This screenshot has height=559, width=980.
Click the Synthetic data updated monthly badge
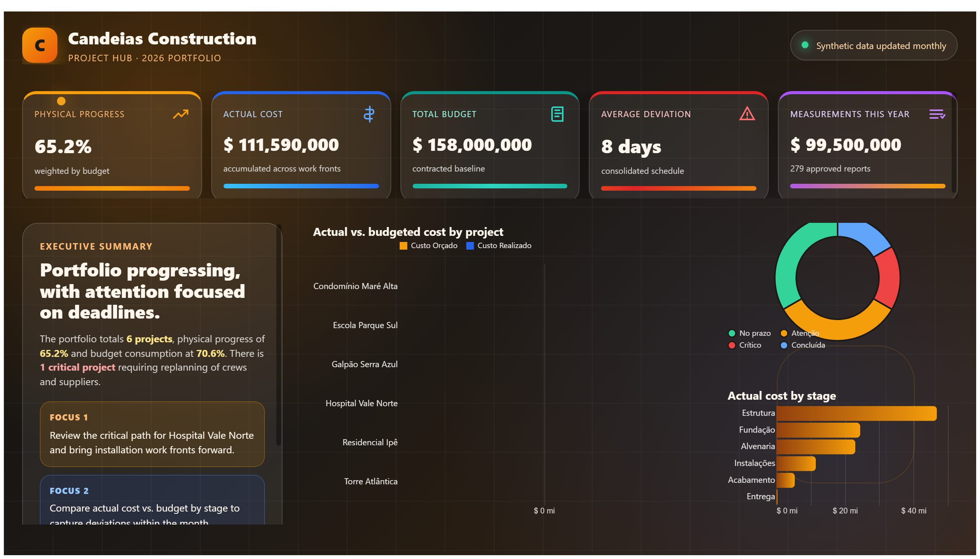873,45
